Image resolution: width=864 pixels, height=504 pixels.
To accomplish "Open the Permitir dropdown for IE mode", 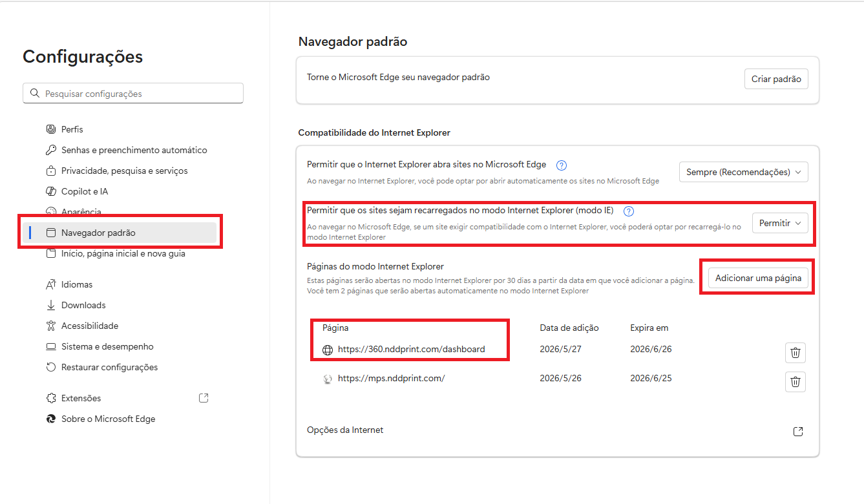I will pos(780,223).
